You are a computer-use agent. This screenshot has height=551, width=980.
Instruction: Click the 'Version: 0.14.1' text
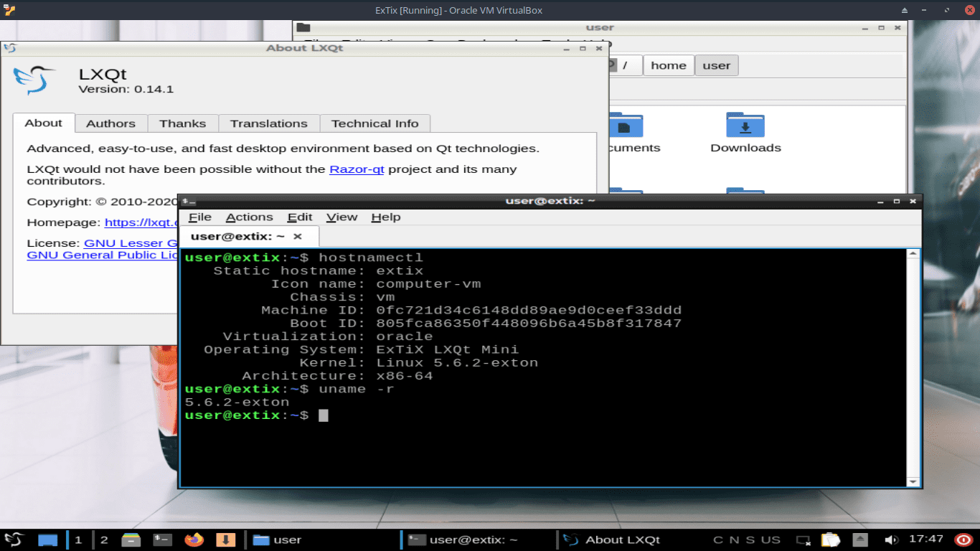click(126, 89)
